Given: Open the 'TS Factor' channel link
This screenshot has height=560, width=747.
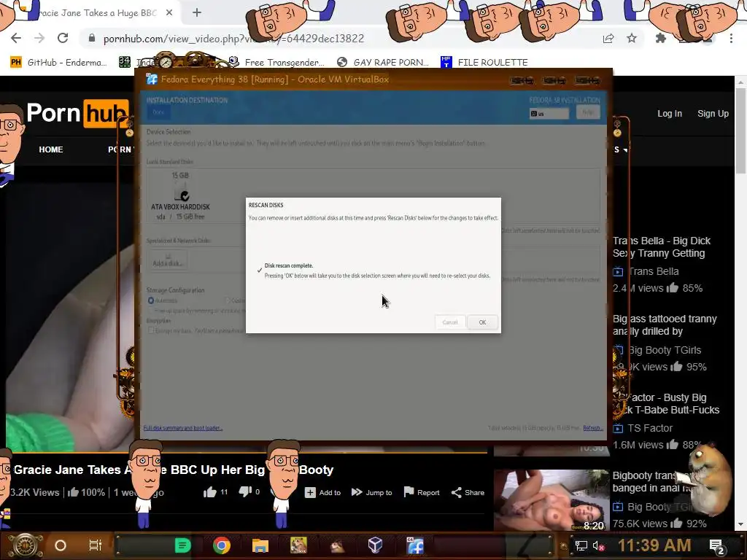Looking at the screenshot, I should tap(650, 428).
